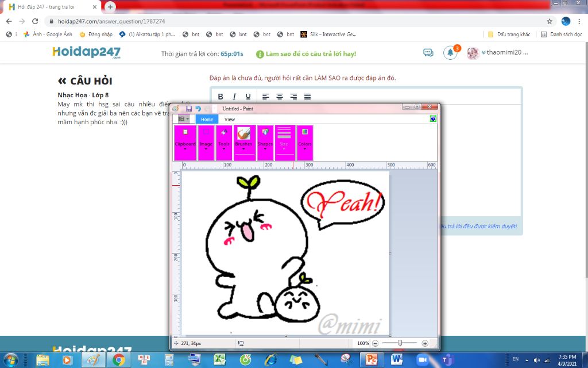Screen dimensions: 588x368
Task: Toggle italic in the answer editor
Action: click(234, 97)
